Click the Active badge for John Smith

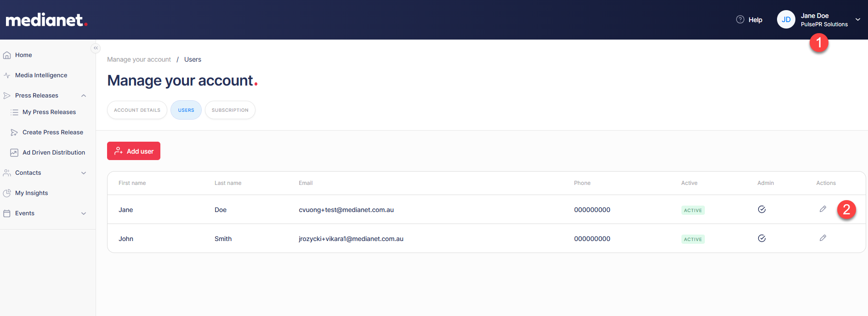click(692, 239)
